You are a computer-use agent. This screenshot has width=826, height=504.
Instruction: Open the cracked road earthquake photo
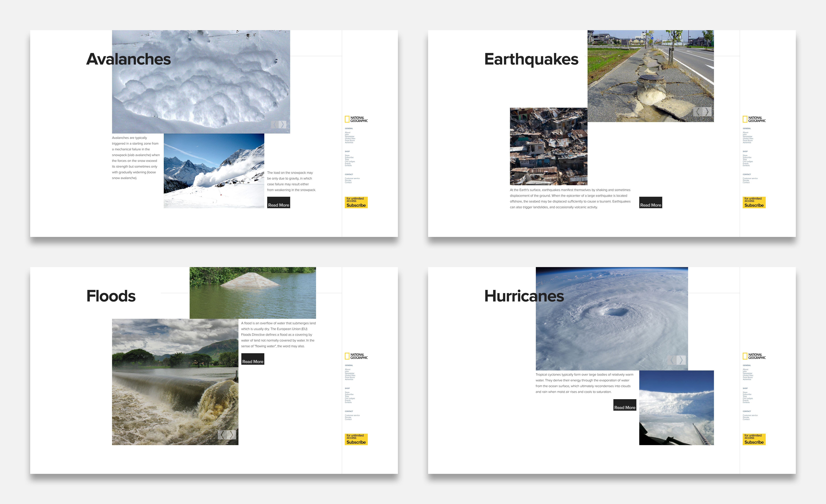(651, 76)
